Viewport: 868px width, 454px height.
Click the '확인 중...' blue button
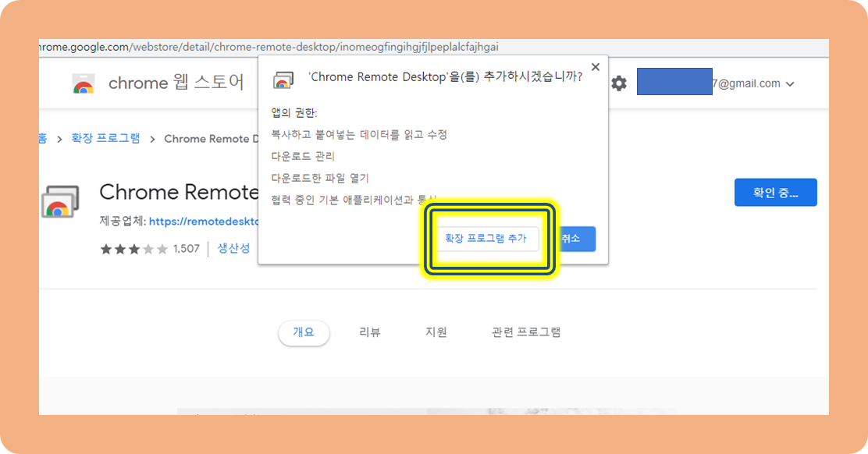click(x=776, y=193)
